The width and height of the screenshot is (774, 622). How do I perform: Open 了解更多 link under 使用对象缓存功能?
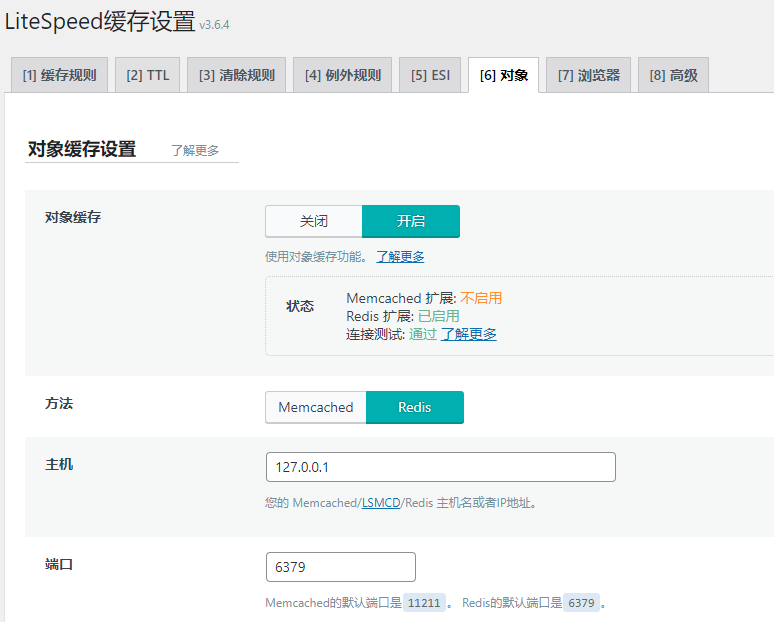coord(400,257)
